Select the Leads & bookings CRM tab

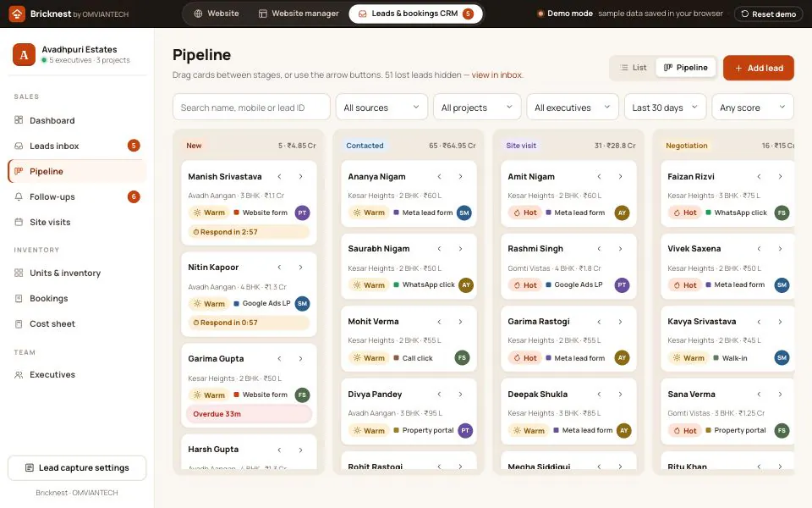click(x=416, y=14)
